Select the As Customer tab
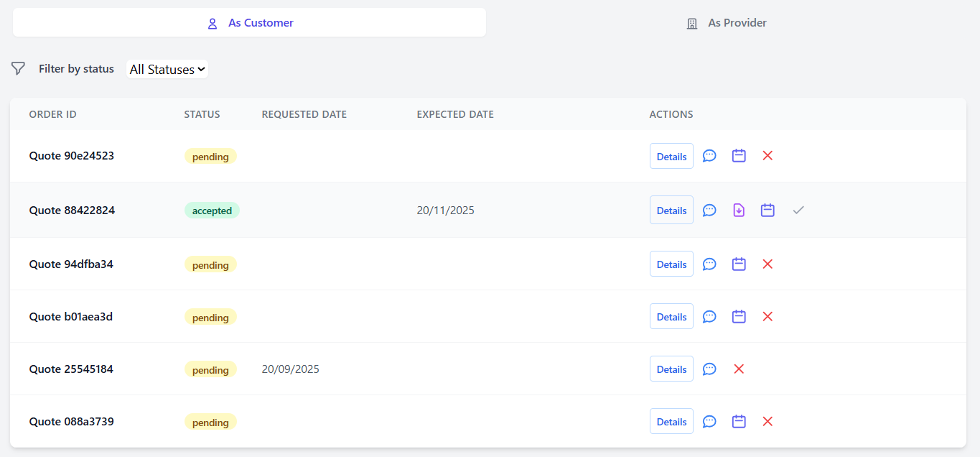This screenshot has height=457, width=980. (x=250, y=23)
